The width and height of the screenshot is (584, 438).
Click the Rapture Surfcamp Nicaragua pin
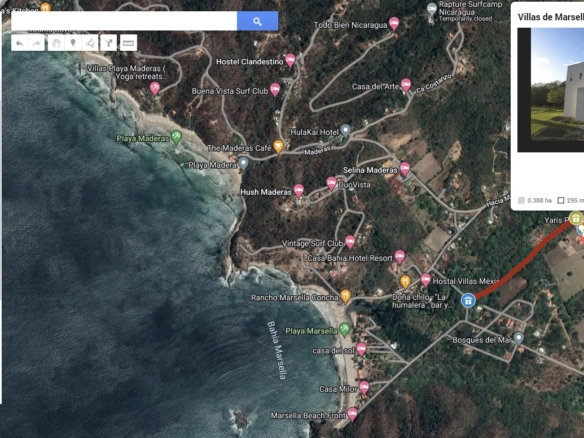[431, 9]
